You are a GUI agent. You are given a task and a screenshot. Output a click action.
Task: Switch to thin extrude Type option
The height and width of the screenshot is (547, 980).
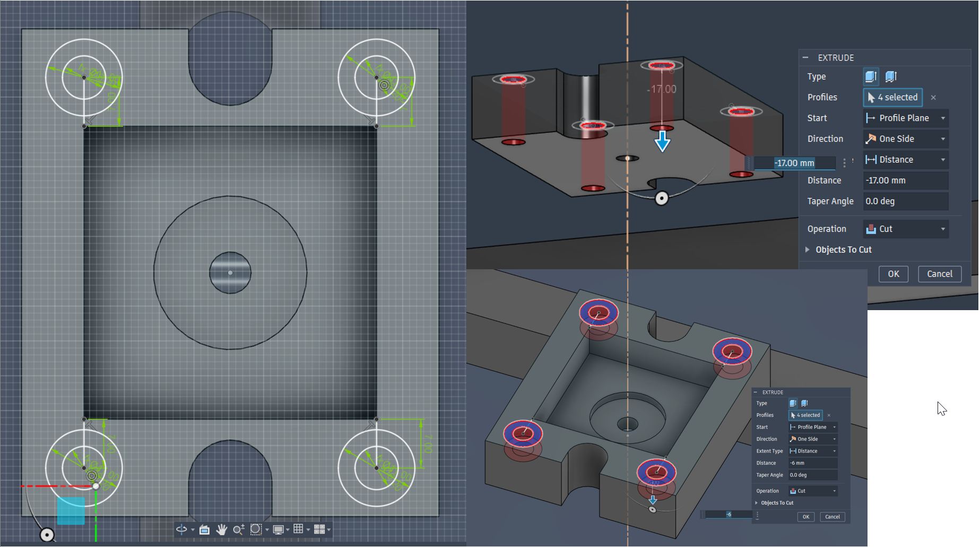891,76
